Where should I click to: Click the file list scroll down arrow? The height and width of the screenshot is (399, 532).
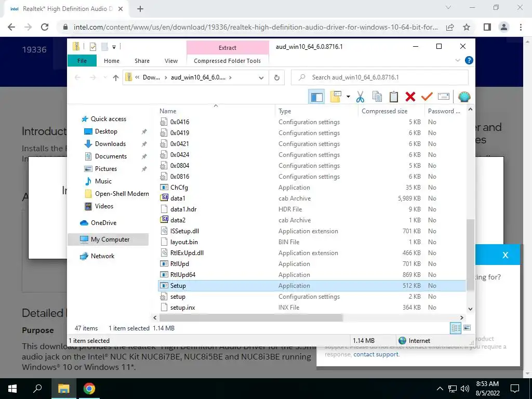pos(470,309)
